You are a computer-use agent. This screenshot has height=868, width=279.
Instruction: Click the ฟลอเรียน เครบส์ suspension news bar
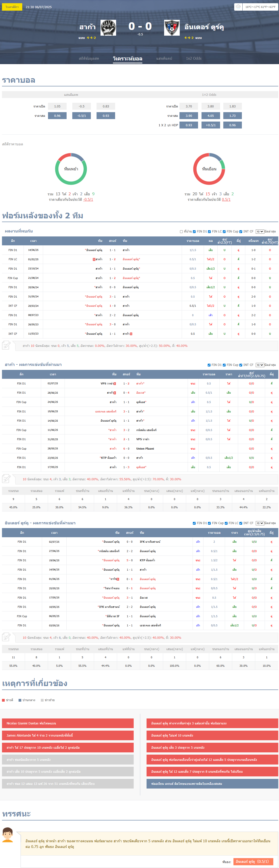[x=212, y=784]
